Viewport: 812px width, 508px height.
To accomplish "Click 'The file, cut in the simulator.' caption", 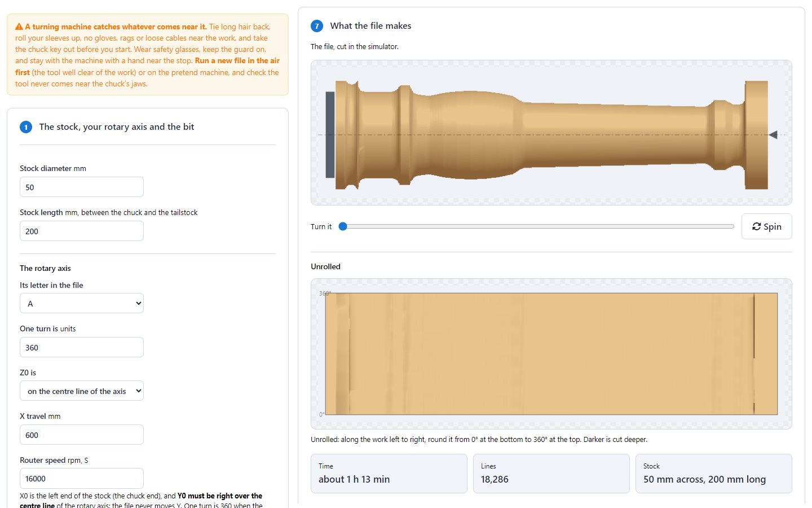I will coord(355,46).
